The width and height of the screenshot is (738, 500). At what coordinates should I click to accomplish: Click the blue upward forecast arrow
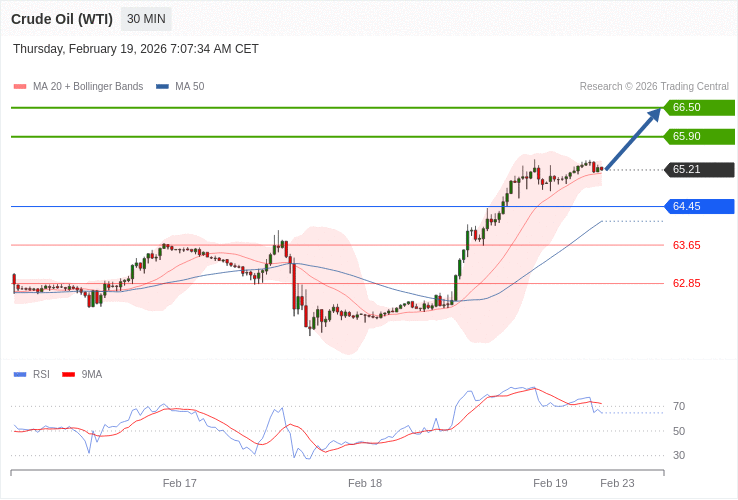point(633,139)
